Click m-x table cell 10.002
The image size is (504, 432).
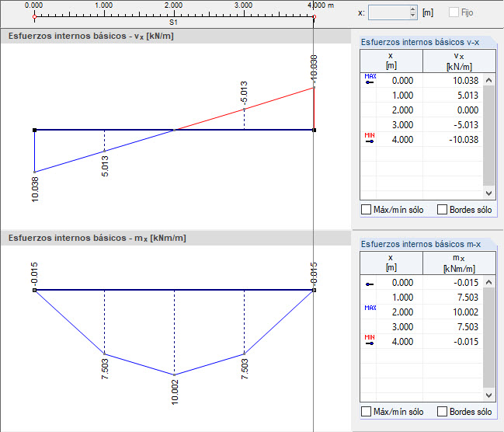(x=453, y=312)
